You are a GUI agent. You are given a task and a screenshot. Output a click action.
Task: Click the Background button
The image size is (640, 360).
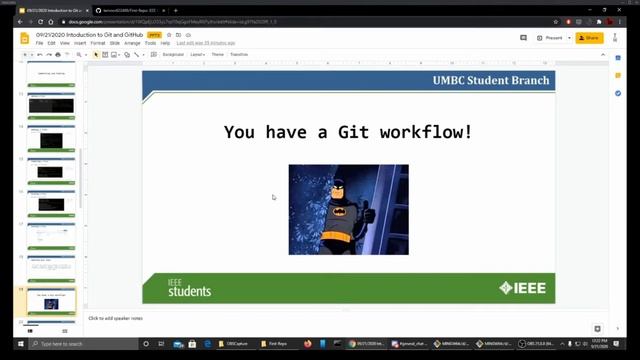pos(173,55)
